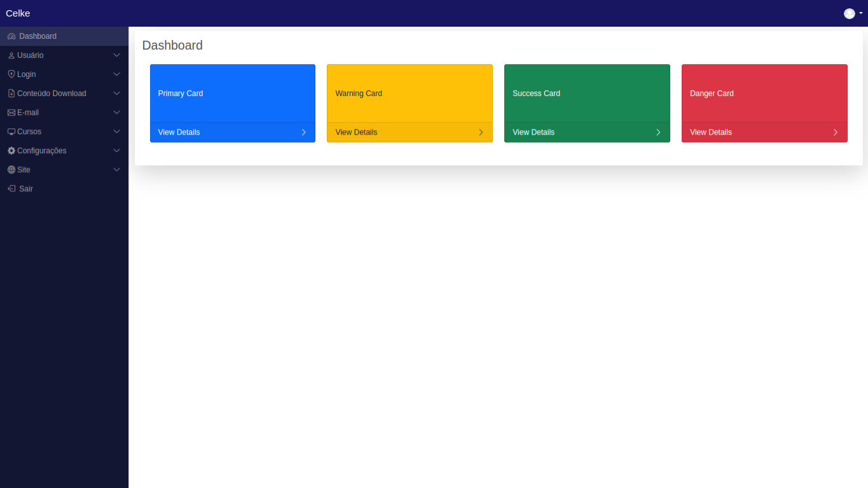The width and height of the screenshot is (868, 488).
Task: Expand the Site menu chevron
Action: click(116, 170)
